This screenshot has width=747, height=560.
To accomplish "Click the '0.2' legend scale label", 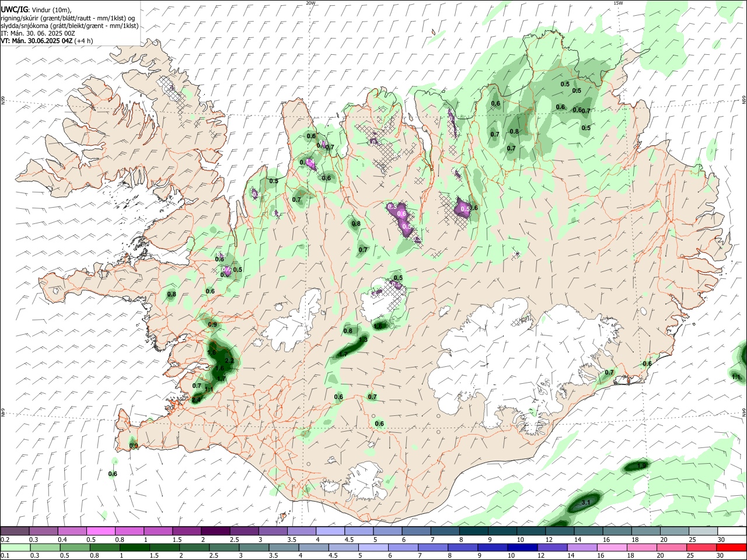I will tap(5, 540).
